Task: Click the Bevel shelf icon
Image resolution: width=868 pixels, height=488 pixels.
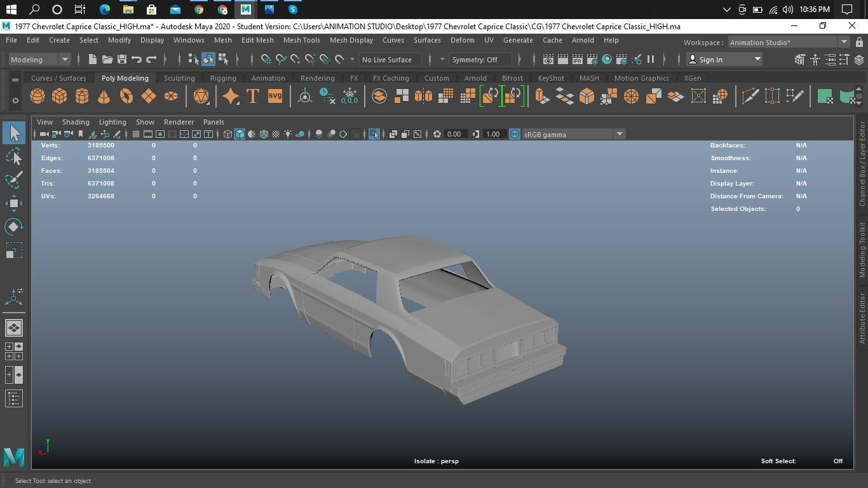Action: coord(587,96)
